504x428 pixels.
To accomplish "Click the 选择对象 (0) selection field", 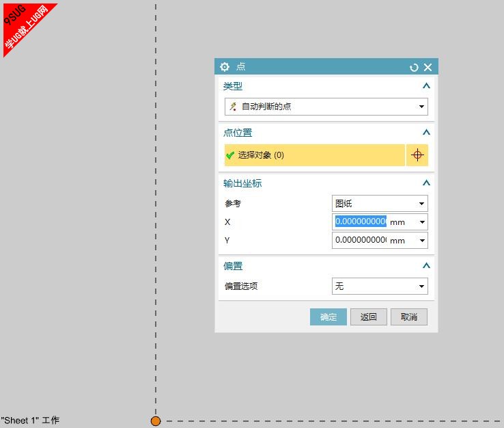I will tap(314, 155).
